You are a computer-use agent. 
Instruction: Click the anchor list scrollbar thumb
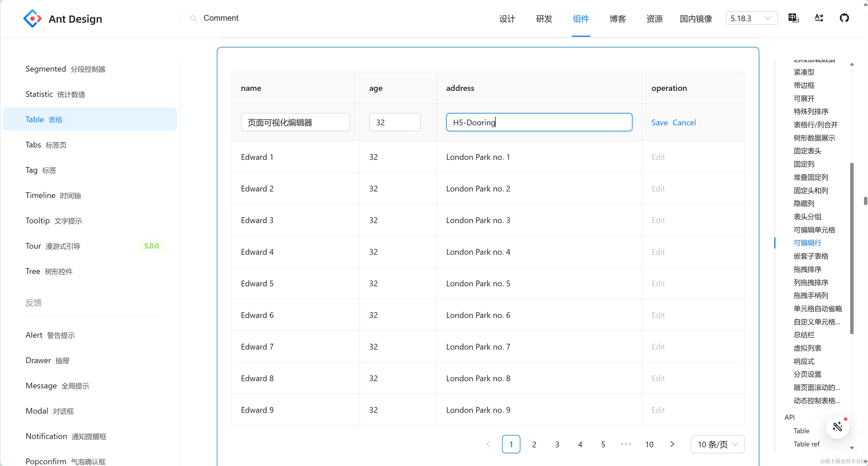pos(852,248)
